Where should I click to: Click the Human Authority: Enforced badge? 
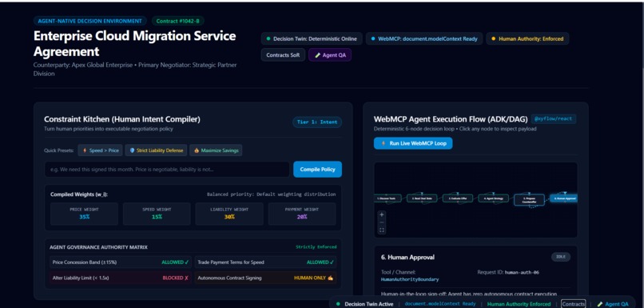(x=528, y=38)
